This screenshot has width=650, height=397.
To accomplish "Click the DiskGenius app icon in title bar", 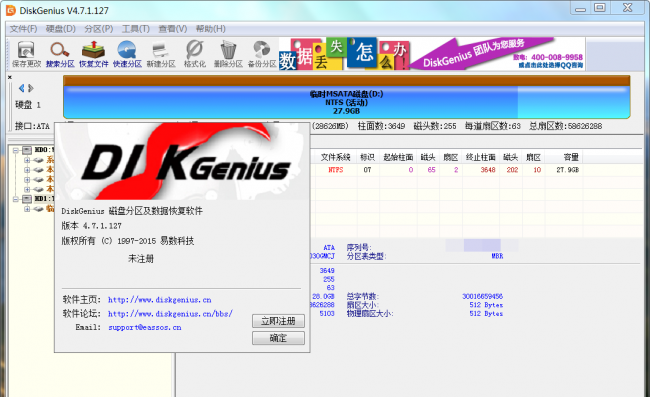I will (x=11, y=10).
